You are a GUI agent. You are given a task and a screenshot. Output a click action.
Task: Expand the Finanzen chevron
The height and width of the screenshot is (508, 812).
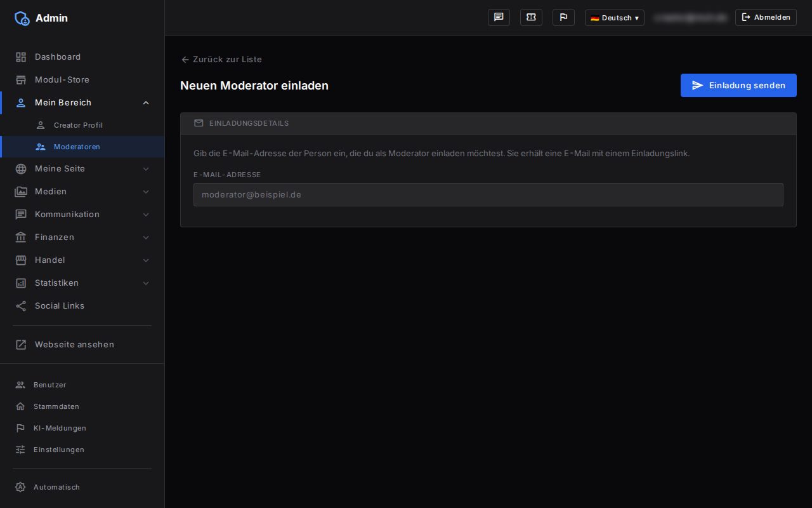point(146,237)
